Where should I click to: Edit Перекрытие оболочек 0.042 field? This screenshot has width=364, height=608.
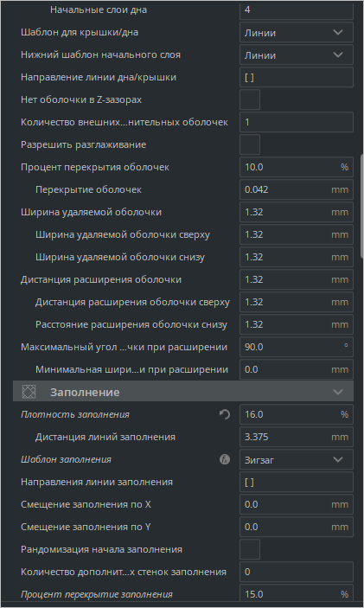pyautogui.click(x=297, y=189)
